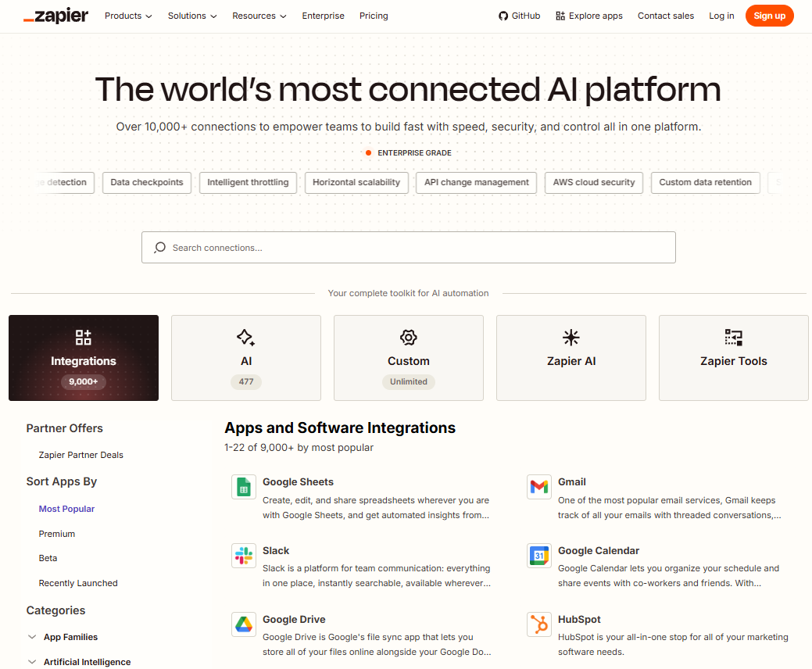The height and width of the screenshot is (669, 812).
Task: Open the Slack app icon
Action: click(244, 556)
